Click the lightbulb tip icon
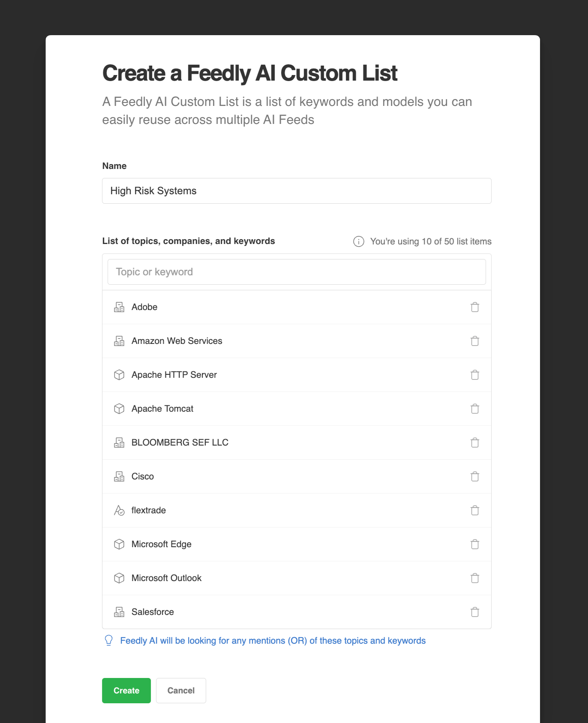Image resolution: width=588 pixels, height=723 pixels. 109,641
